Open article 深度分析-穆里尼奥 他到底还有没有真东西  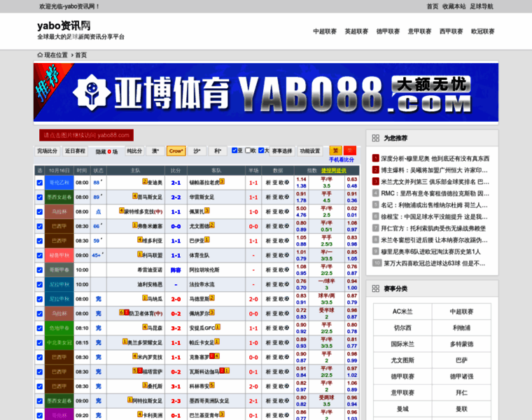(435, 158)
